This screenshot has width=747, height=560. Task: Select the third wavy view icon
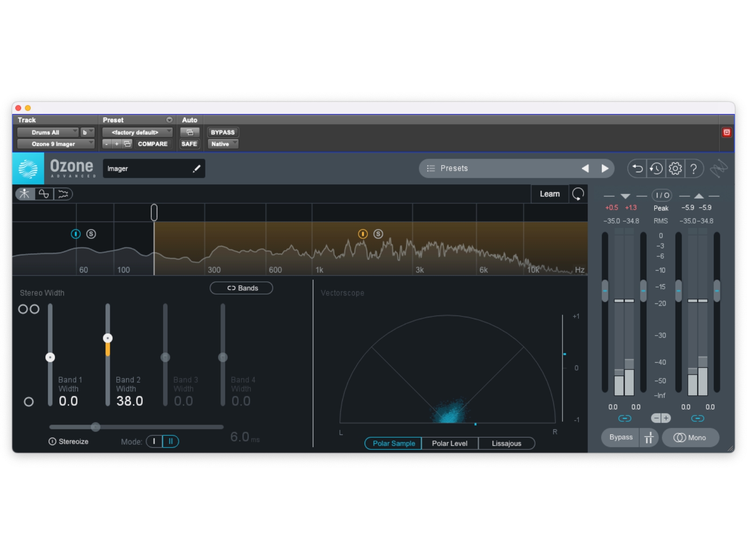(63, 194)
